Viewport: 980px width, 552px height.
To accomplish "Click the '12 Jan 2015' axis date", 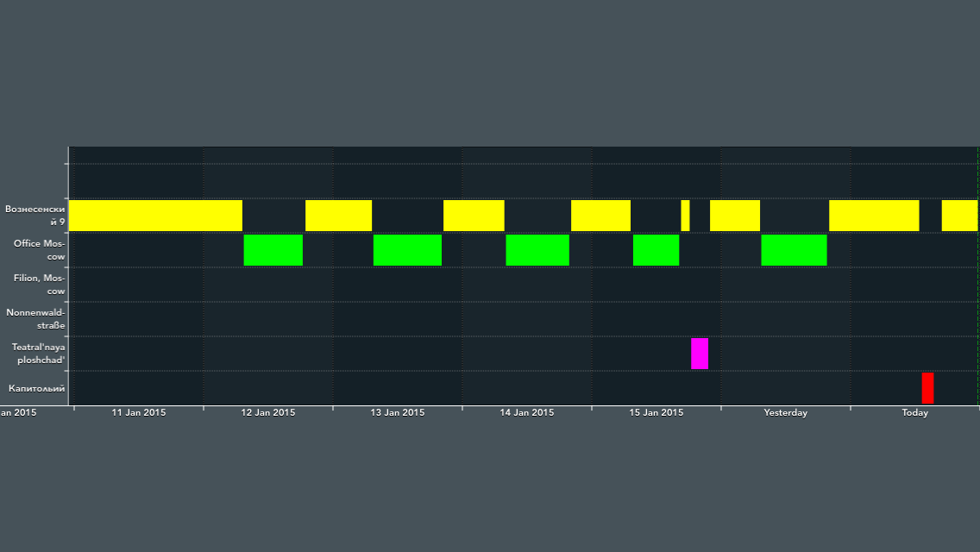I will click(x=268, y=412).
